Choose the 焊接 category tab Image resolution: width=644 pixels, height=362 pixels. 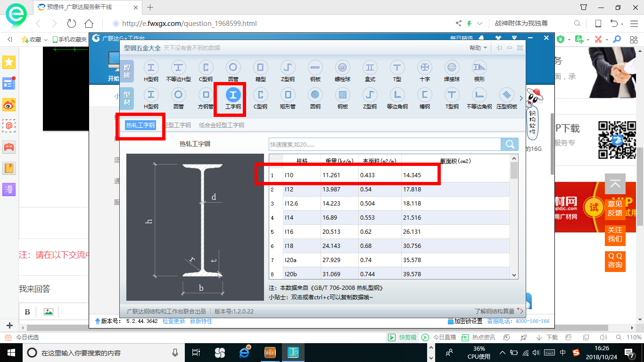pyautogui.click(x=127, y=71)
